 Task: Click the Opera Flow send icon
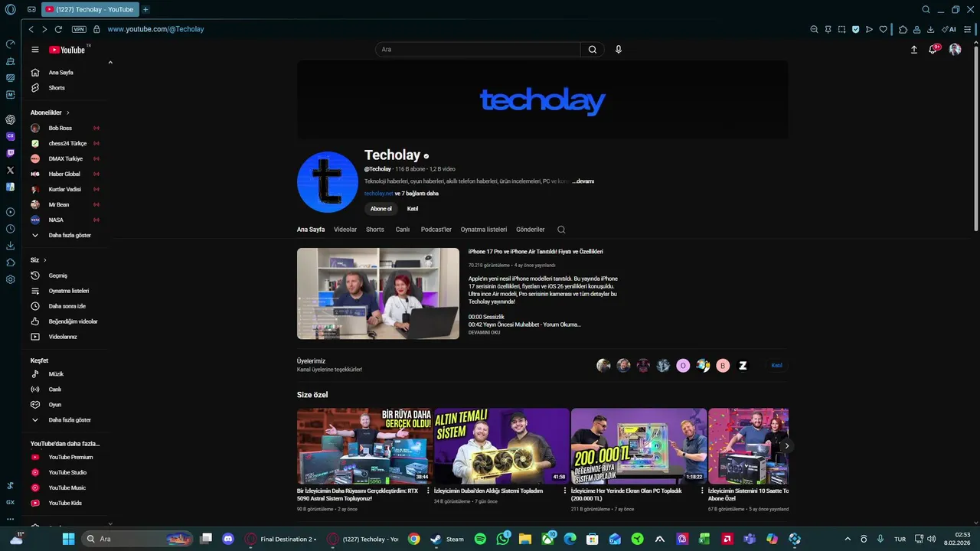coord(869,29)
